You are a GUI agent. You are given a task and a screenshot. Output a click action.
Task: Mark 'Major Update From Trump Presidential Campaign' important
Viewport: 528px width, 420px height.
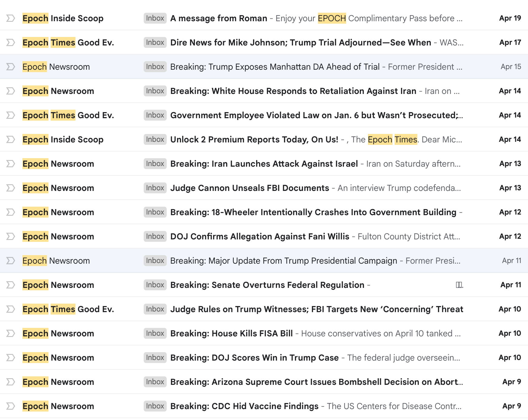tap(11, 261)
